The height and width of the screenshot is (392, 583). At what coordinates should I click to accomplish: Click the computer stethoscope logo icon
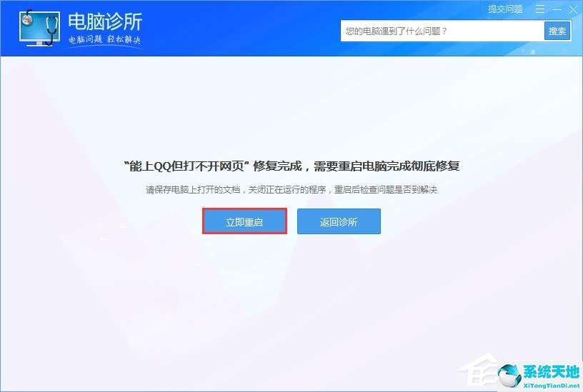[39, 29]
